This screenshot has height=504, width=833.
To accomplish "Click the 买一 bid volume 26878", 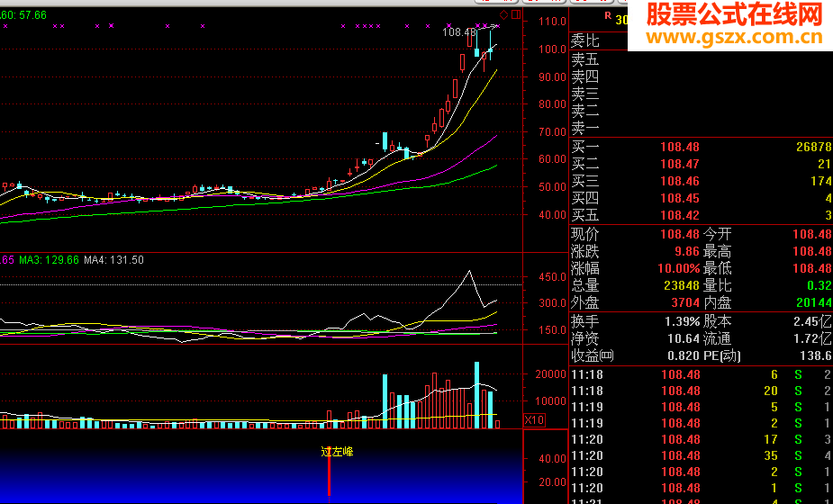I will (x=814, y=147).
